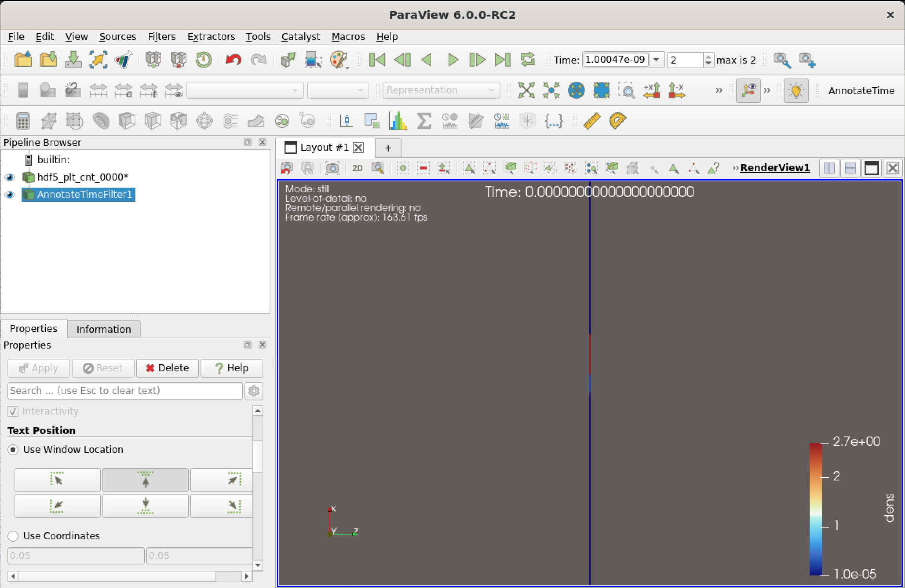Open the Extractors menu

(211, 37)
